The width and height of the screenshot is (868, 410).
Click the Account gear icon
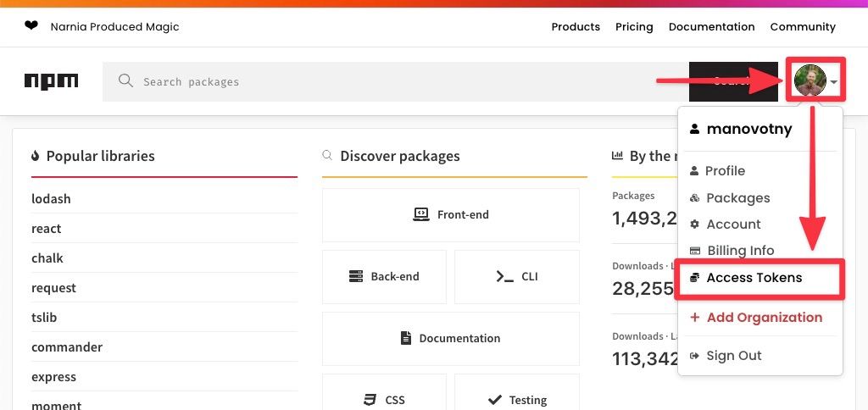point(695,224)
